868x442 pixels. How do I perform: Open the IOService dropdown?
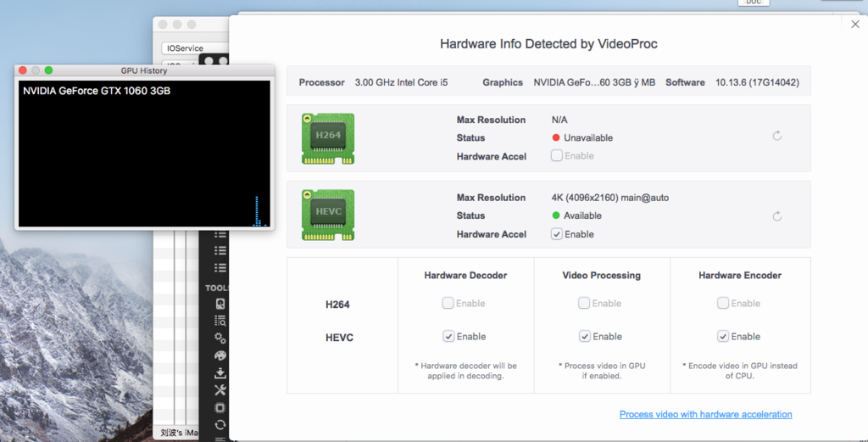[x=195, y=48]
